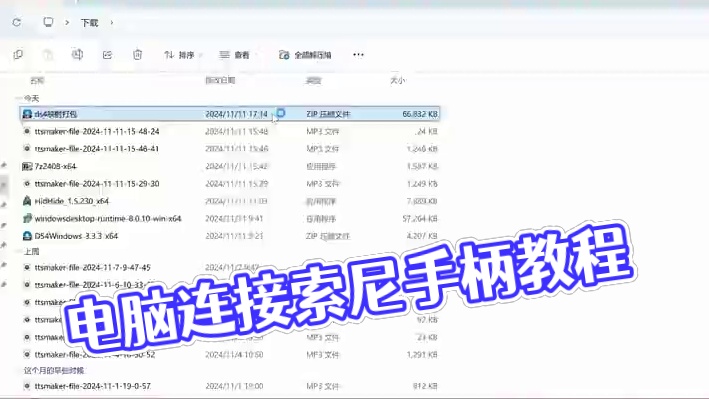Viewport: 709px width, 399px height.
Task: Click the windowsdesktop-runtime-8.0.10-win-x64 file icon
Action: (27, 218)
